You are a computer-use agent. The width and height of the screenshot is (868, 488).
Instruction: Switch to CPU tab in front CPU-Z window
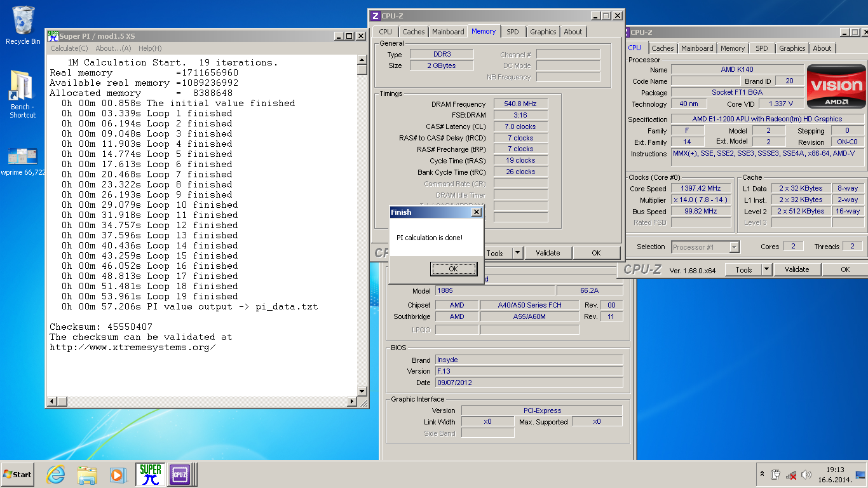point(386,32)
